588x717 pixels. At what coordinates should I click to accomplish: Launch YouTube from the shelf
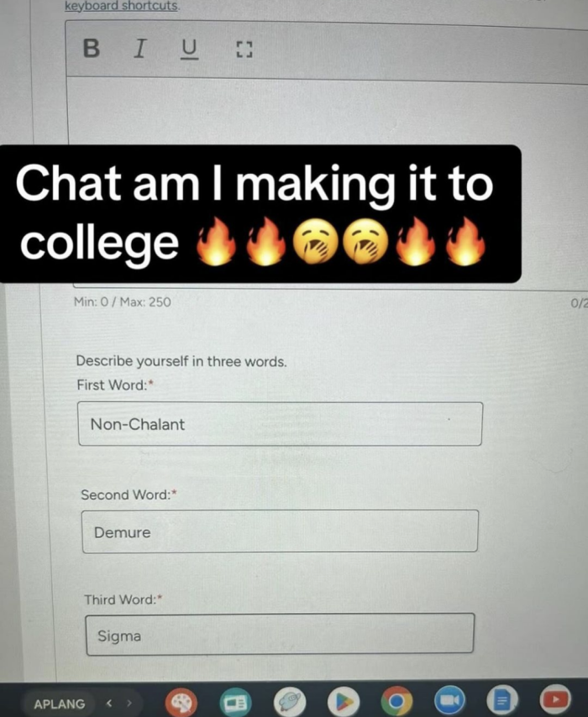pyautogui.click(x=555, y=699)
